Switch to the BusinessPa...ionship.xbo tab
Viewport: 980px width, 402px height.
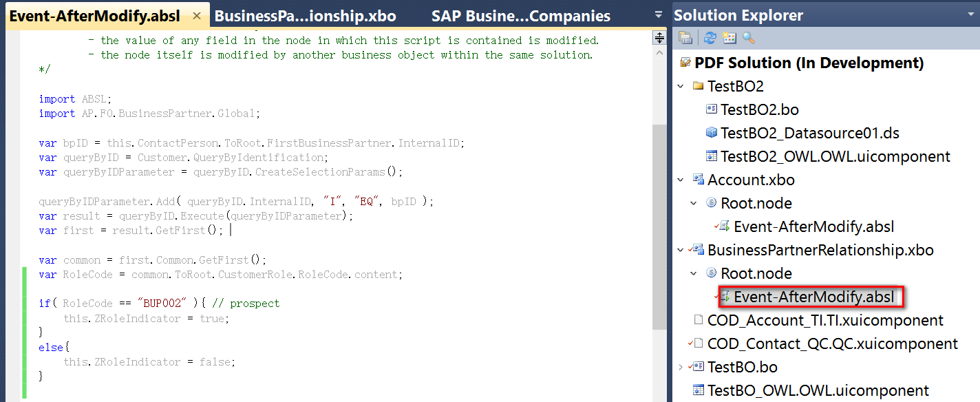[306, 16]
